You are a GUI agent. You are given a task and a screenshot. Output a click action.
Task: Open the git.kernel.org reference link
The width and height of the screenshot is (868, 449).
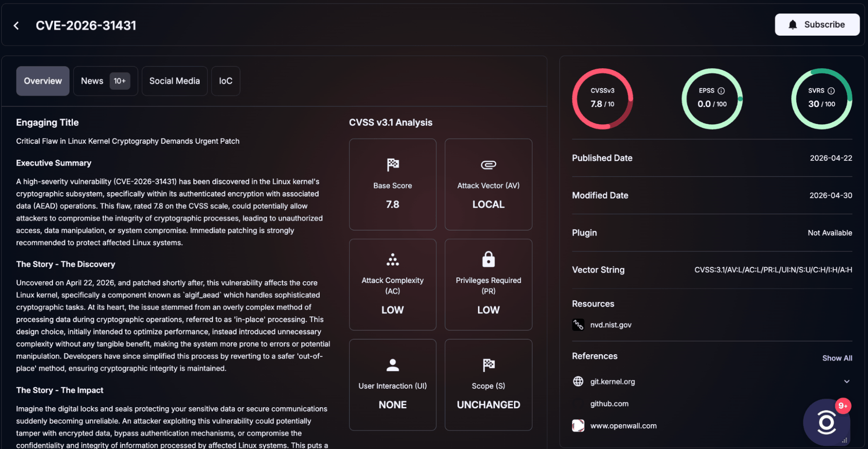pyautogui.click(x=612, y=381)
